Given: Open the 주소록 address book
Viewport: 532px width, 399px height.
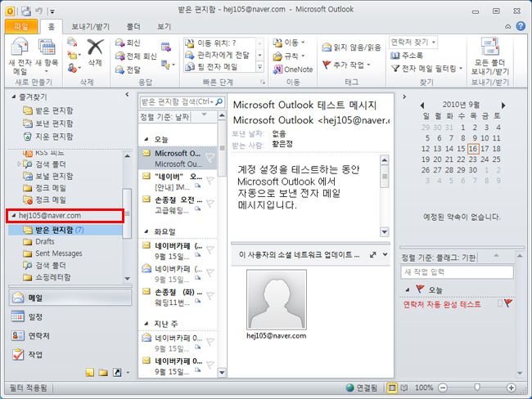Looking at the screenshot, I should (407, 56).
